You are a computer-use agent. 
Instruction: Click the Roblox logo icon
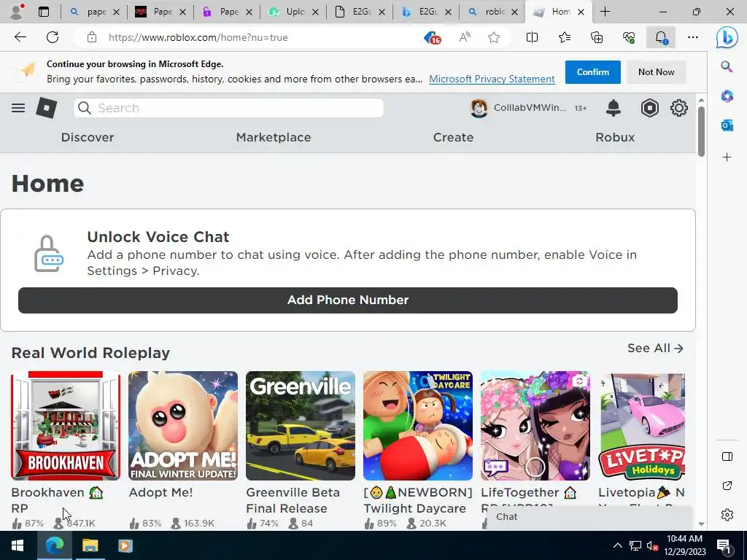coord(46,108)
